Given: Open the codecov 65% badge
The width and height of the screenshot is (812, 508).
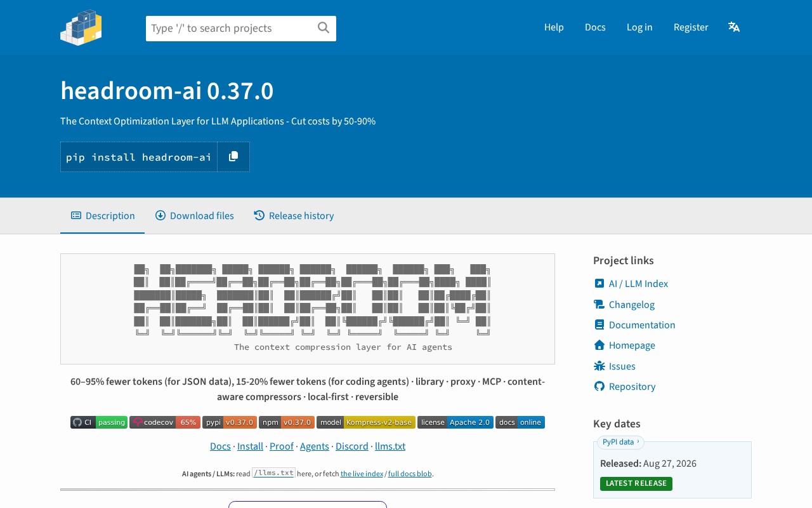Looking at the screenshot, I should (x=165, y=422).
